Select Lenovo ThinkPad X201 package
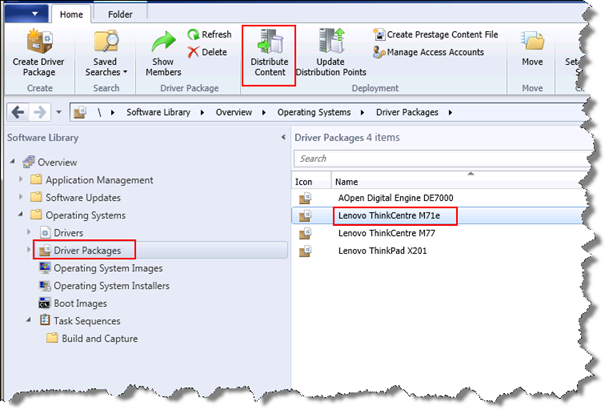Viewport: 605px width, 410px height. click(x=382, y=251)
